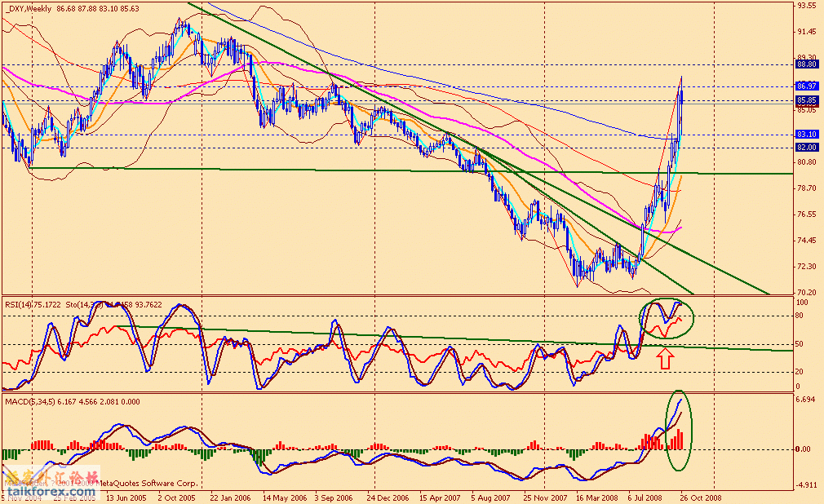Click the 25 Nov 2007 date label
This screenshot has width=824, height=504.
[x=544, y=497]
